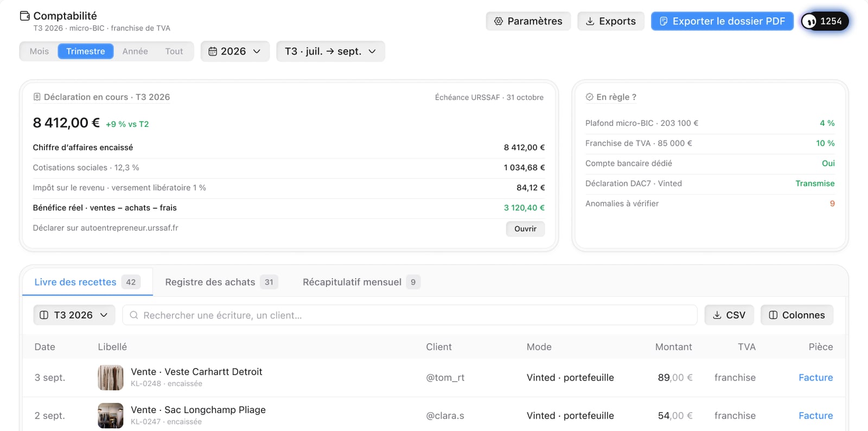This screenshot has width=868, height=431.
Task: Expand the T3 2026 table filter dropdown
Action: [x=74, y=315]
